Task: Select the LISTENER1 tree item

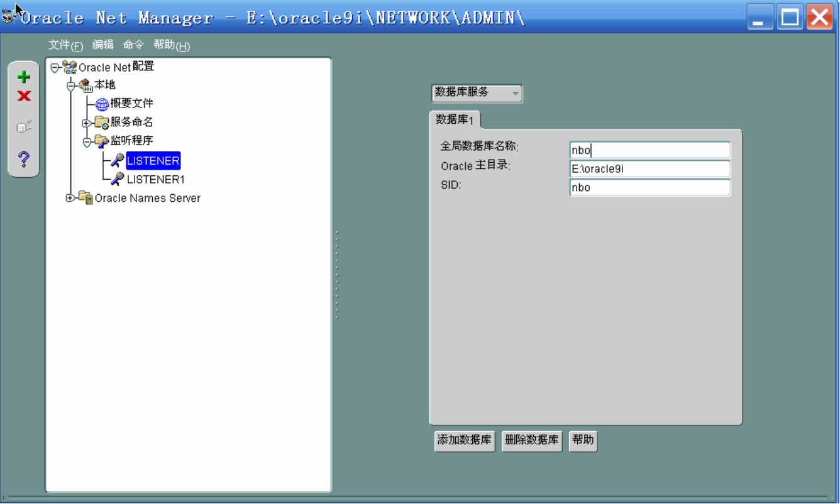Action: [x=156, y=180]
